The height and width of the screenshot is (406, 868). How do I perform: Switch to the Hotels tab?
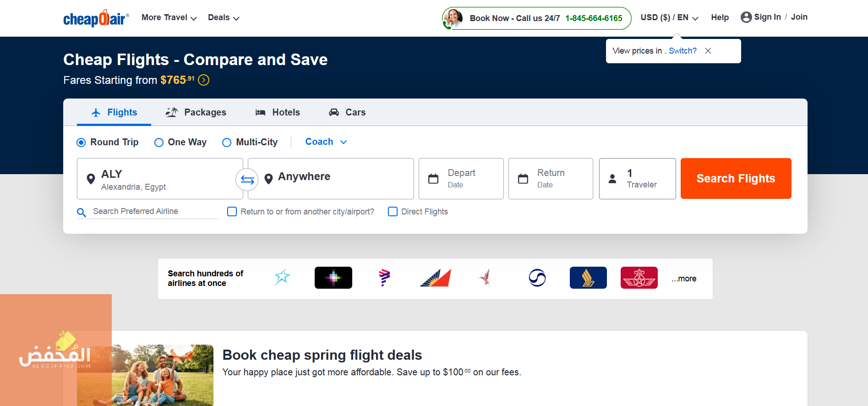coord(278,112)
